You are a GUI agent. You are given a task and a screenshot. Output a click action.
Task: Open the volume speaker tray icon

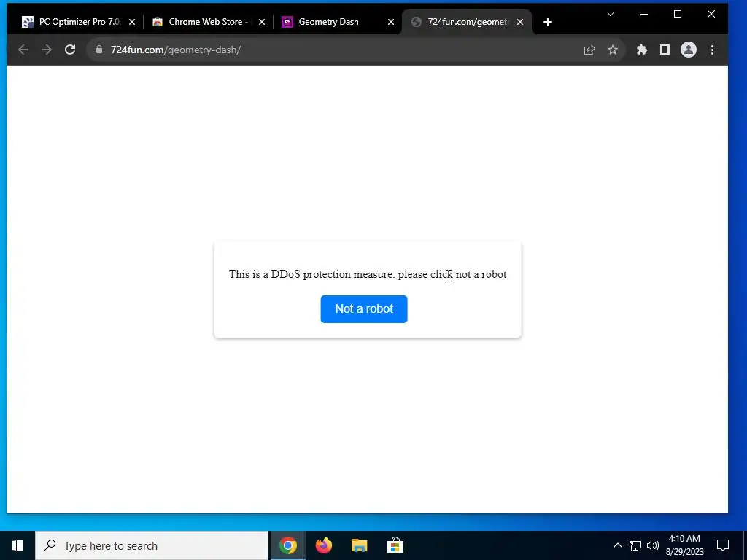point(653,545)
